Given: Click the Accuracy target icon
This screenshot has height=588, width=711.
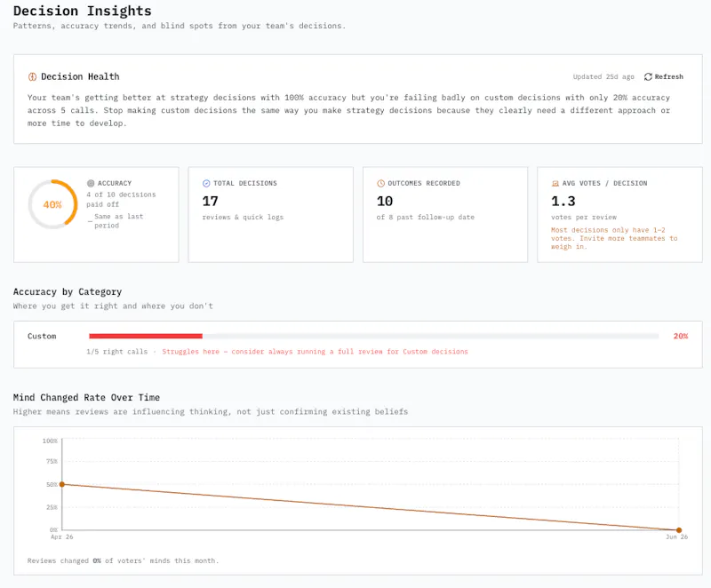Looking at the screenshot, I should coord(91,183).
